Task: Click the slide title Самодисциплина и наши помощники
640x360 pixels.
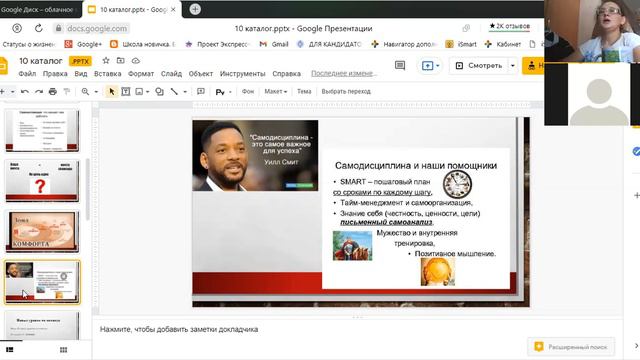Action: tap(416, 165)
